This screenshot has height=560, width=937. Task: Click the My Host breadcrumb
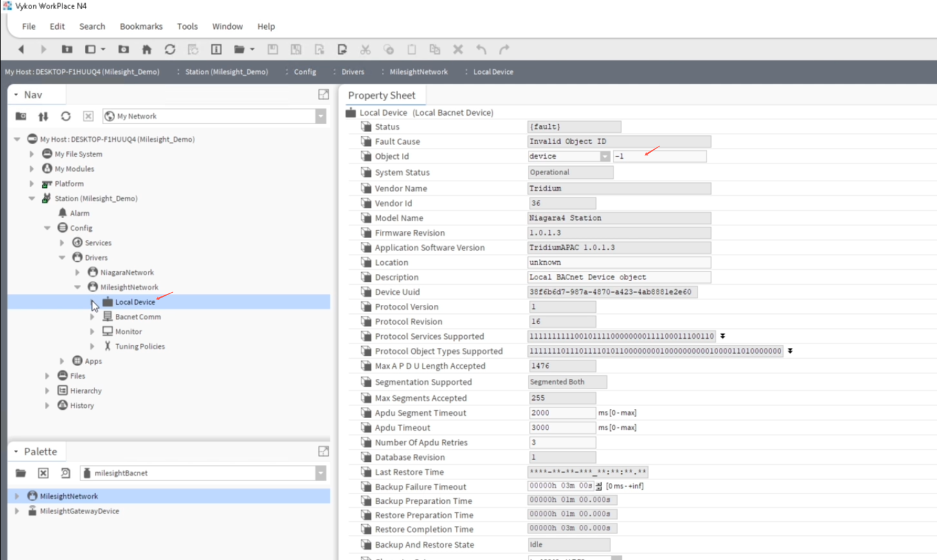82,72
